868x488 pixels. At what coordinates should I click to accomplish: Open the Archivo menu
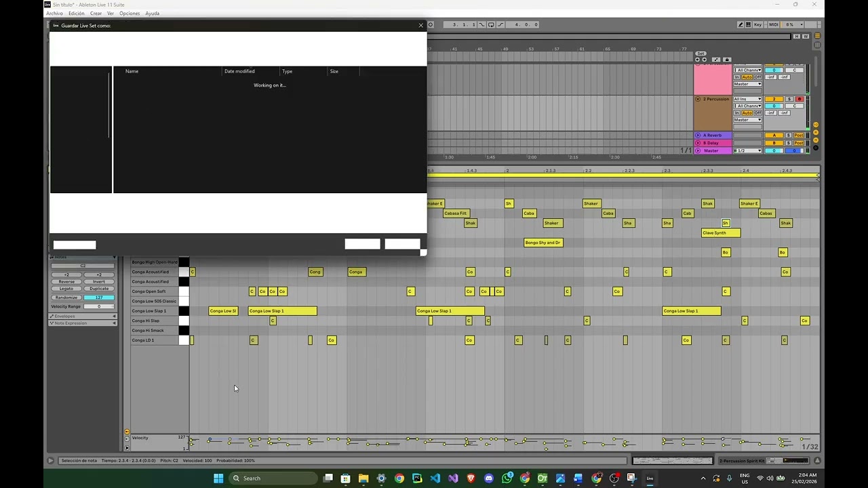[x=54, y=13]
